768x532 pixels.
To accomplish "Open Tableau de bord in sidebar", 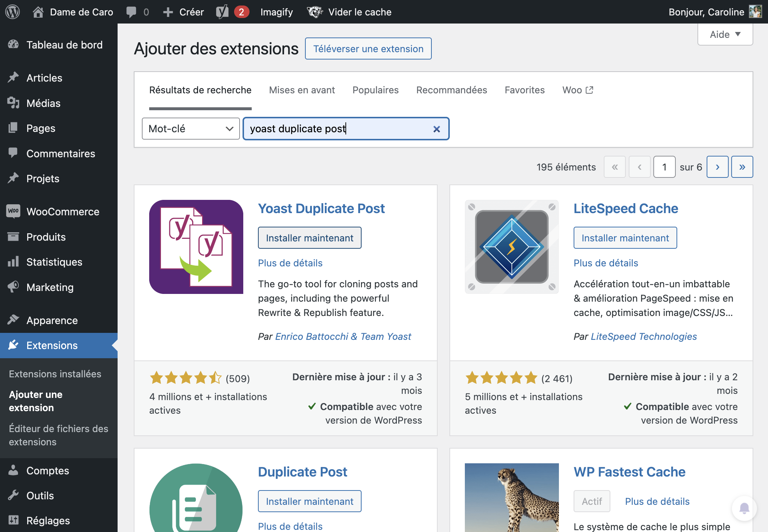I will 59,45.
